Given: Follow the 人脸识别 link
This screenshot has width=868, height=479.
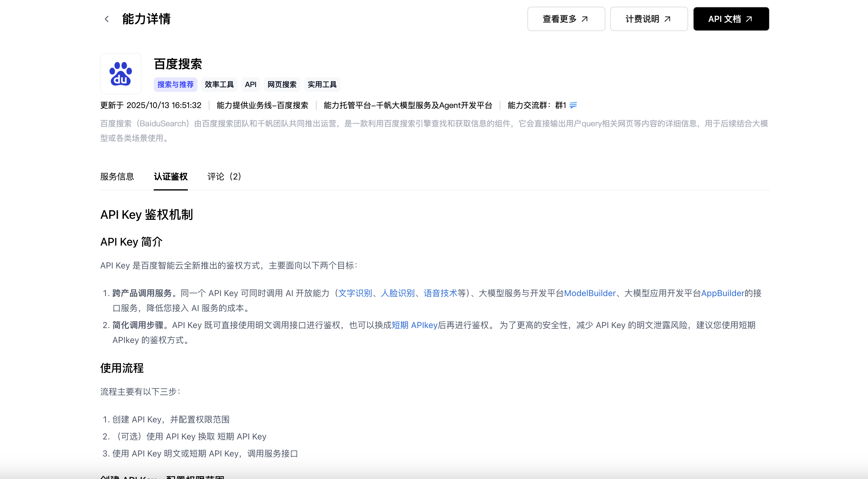Looking at the screenshot, I should point(398,293).
